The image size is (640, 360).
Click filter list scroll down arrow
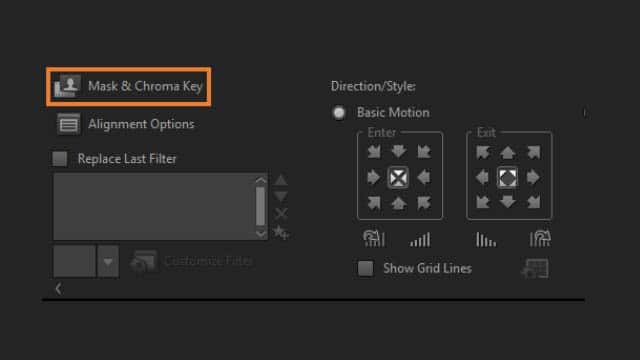261,233
